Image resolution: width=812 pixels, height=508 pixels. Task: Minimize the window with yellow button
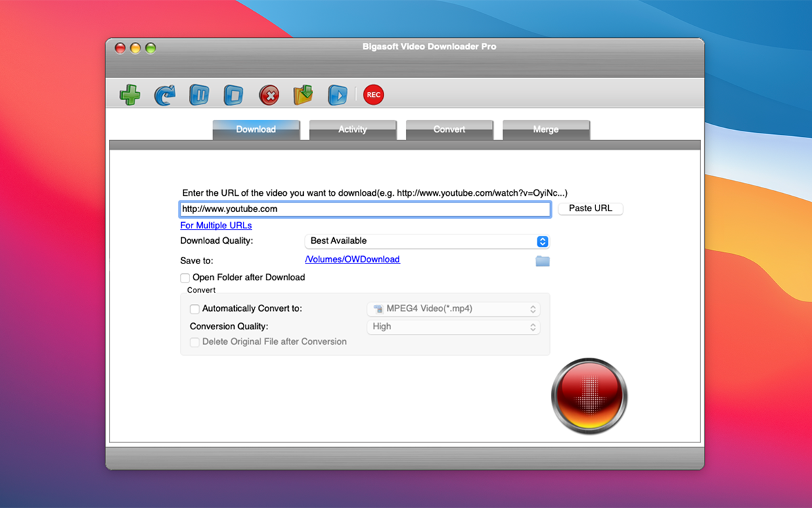click(x=135, y=48)
